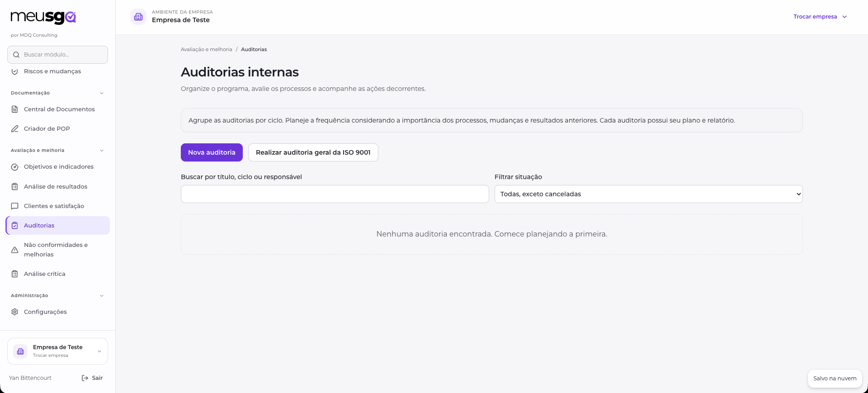This screenshot has height=393, width=868.
Task: Click the pencil icon for Criador de POP
Action: point(15,129)
